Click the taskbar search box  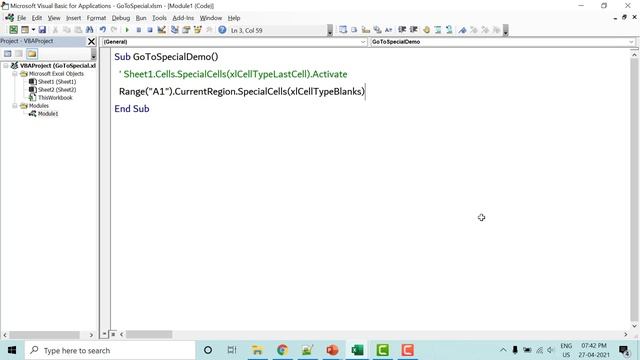110,350
